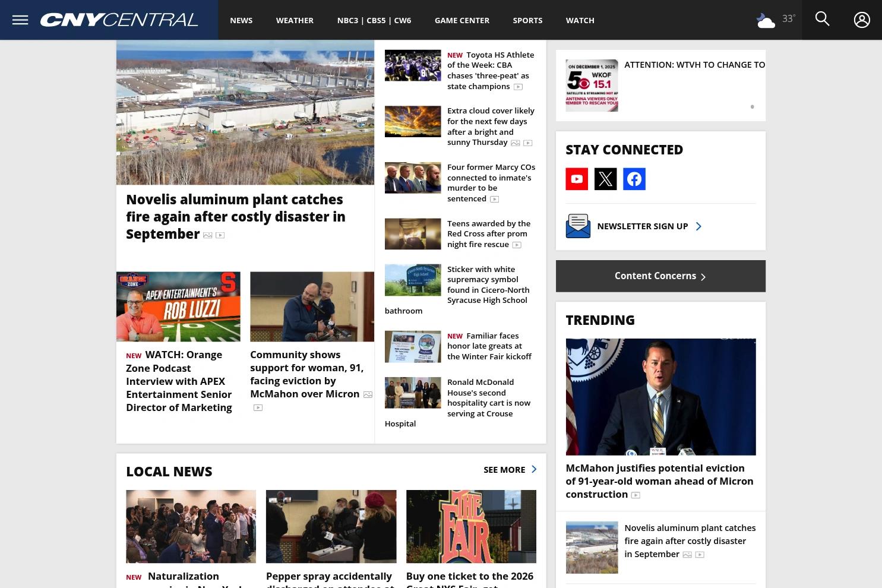This screenshot has width=882, height=588.
Task: Click the WKOF 15.1 alert thumbnail
Action: (592, 86)
